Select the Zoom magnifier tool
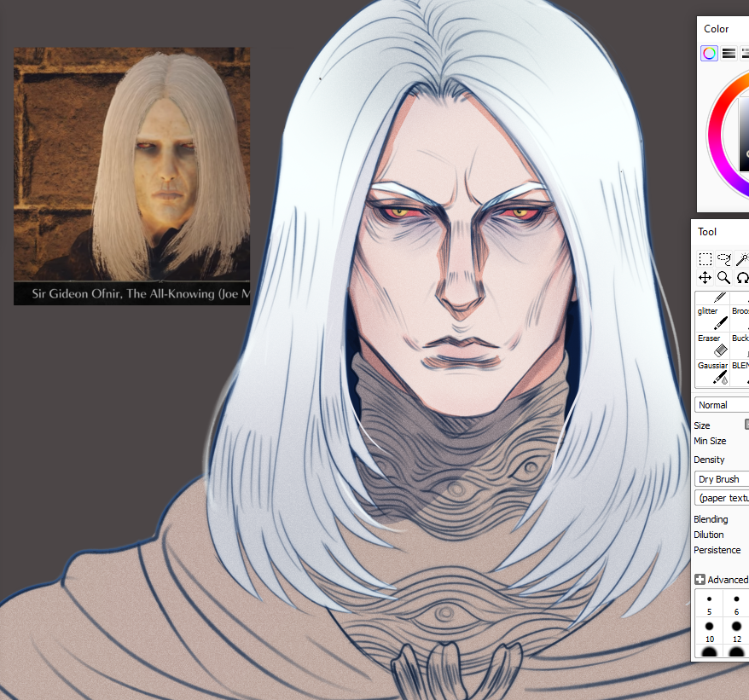Viewport: 749px width, 700px height. (724, 277)
